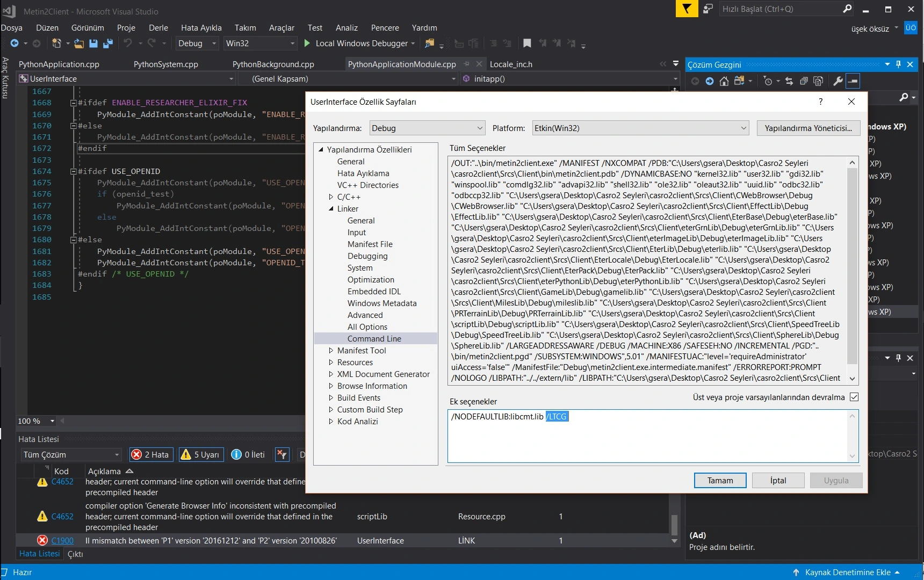Click the Tüm Seçenekler vertical scrollbar
This screenshot has width=924, height=580.
852,269
